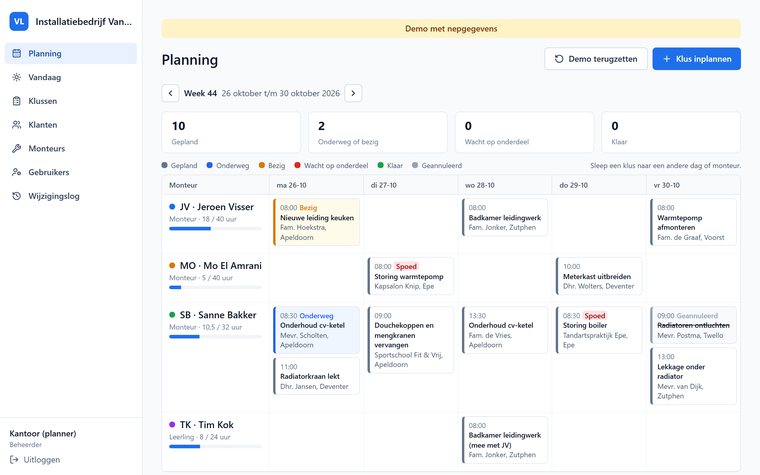This screenshot has width=760, height=475.
Task: Click the plus icon in Klus inplannen
Action: pyautogui.click(x=666, y=59)
